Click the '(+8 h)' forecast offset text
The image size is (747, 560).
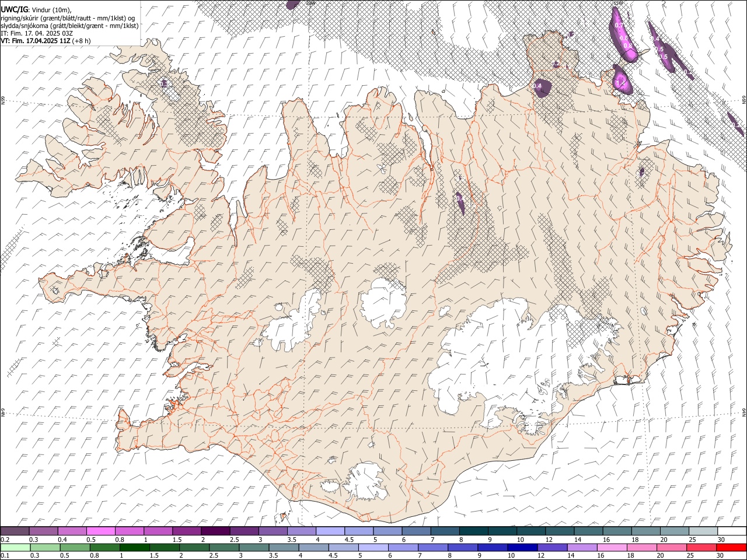[x=81, y=41]
